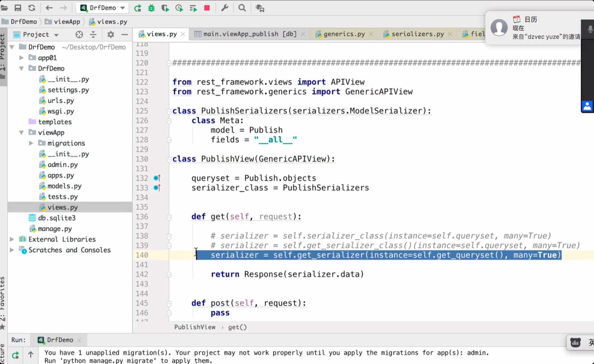Collapse all in the Project panel
This screenshot has width=594, height=364.
(93, 34)
